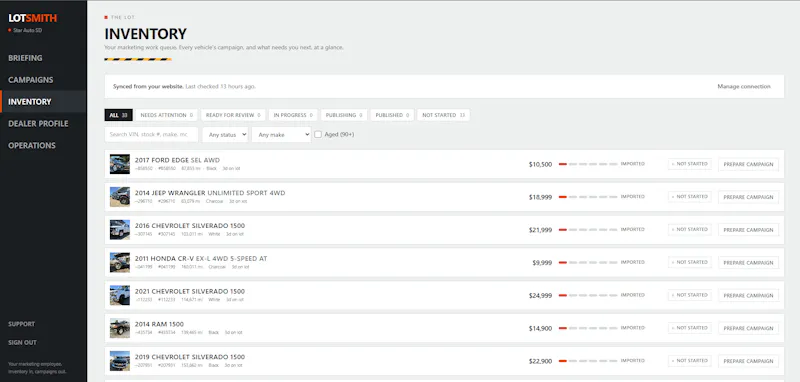Open 2014 RAM 1500 thumbnail
The image size is (800, 382).
120,328
